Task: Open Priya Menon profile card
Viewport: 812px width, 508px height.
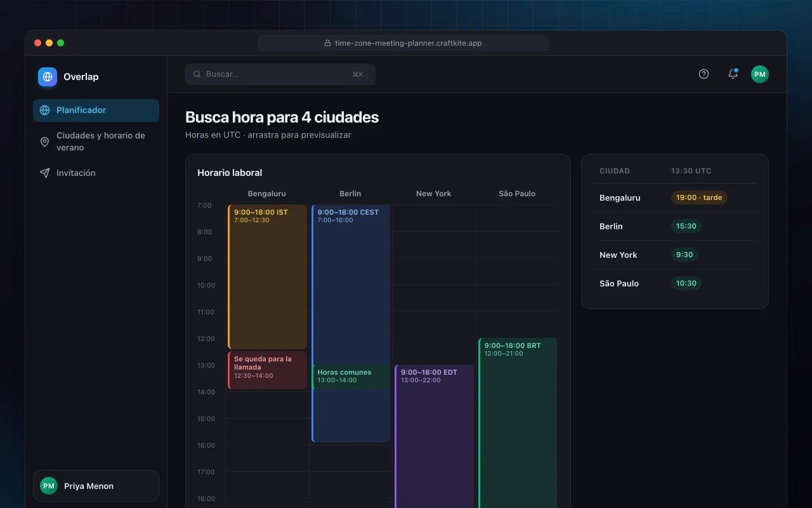Action: [96, 486]
